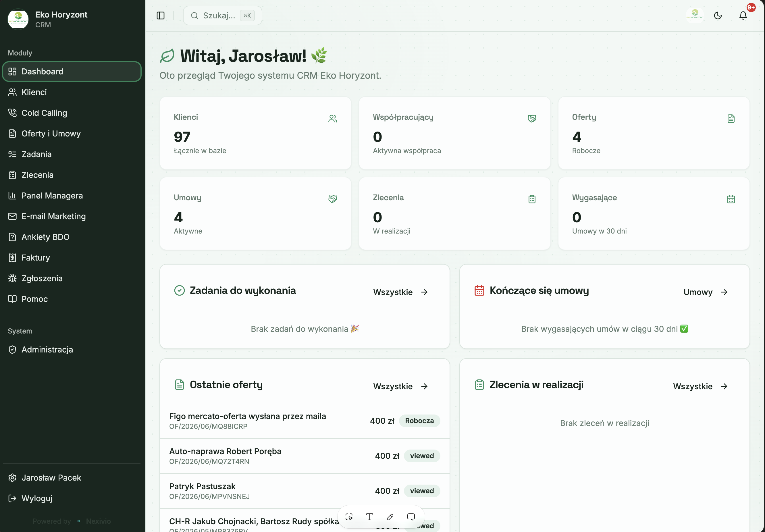Image resolution: width=765 pixels, height=532 pixels.
Task: Click clipboard icon on Zlecenia stat card
Action: [x=532, y=199]
